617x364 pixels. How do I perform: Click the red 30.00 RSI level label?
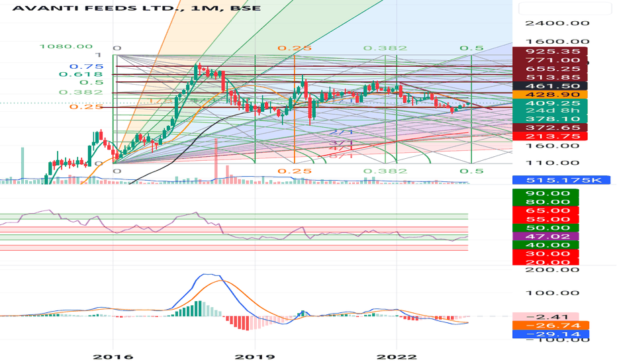pyautogui.click(x=546, y=254)
